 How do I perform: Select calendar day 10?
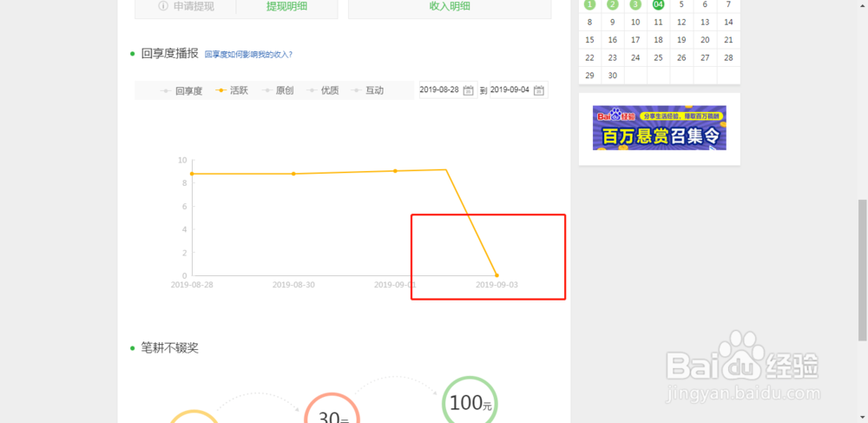[x=635, y=22]
